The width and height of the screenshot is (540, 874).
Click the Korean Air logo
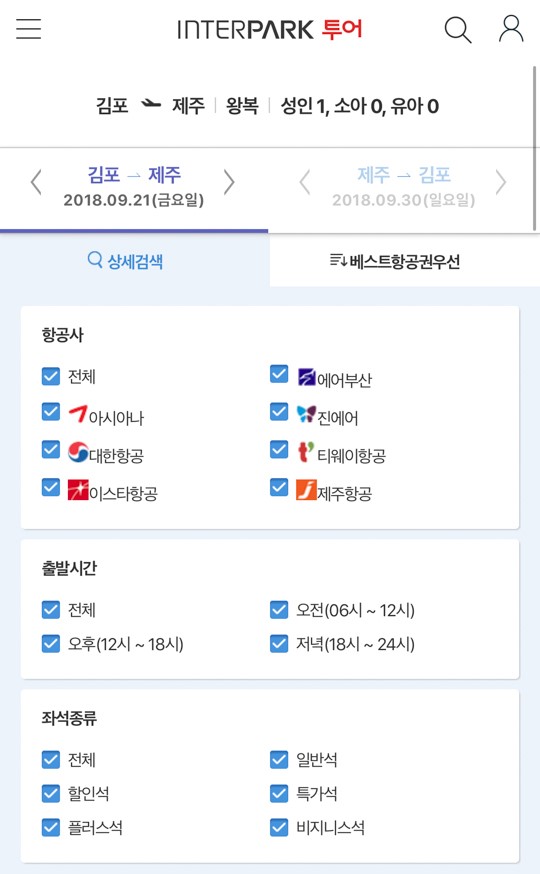point(78,452)
